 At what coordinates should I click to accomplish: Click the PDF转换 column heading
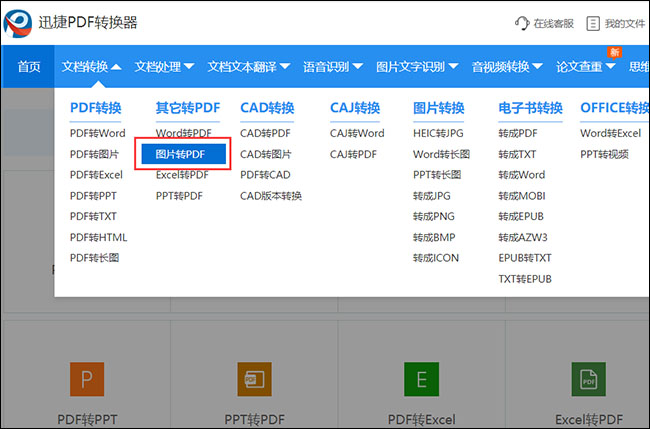(95, 108)
